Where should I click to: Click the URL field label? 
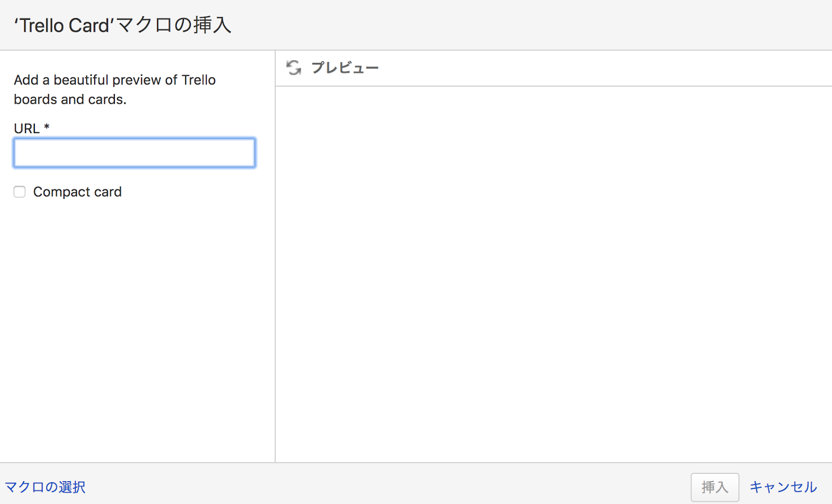coord(27,128)
